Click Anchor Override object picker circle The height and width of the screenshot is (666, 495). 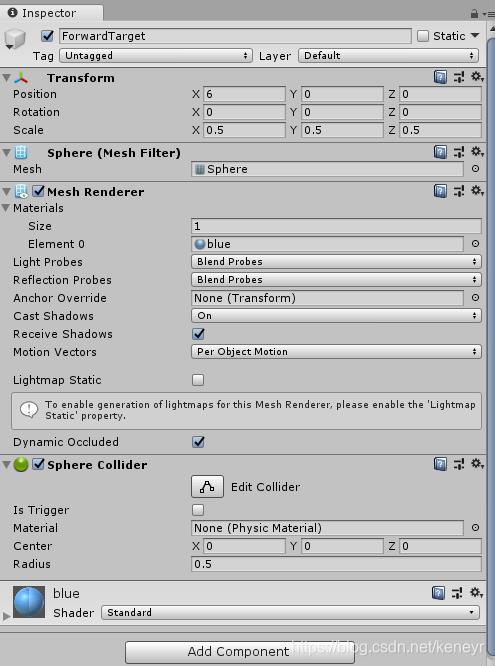point(475,298)
